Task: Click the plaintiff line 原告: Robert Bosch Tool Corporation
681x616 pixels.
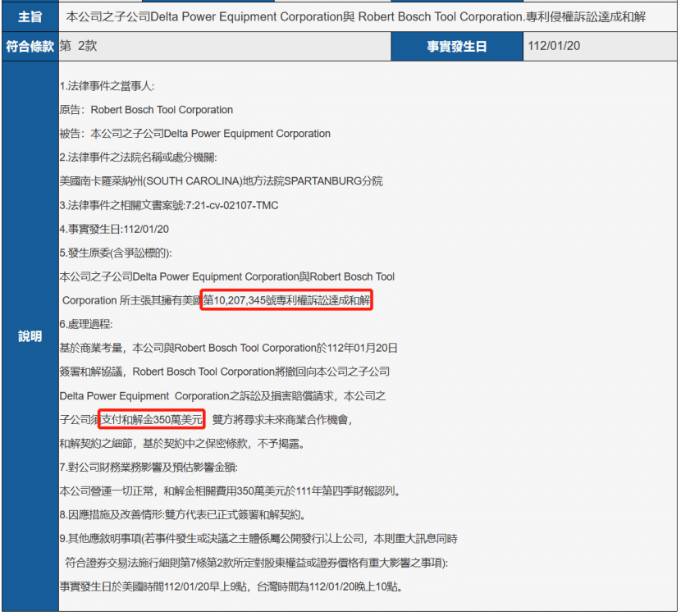Action: pyautogui.click(x=146, y=110)
